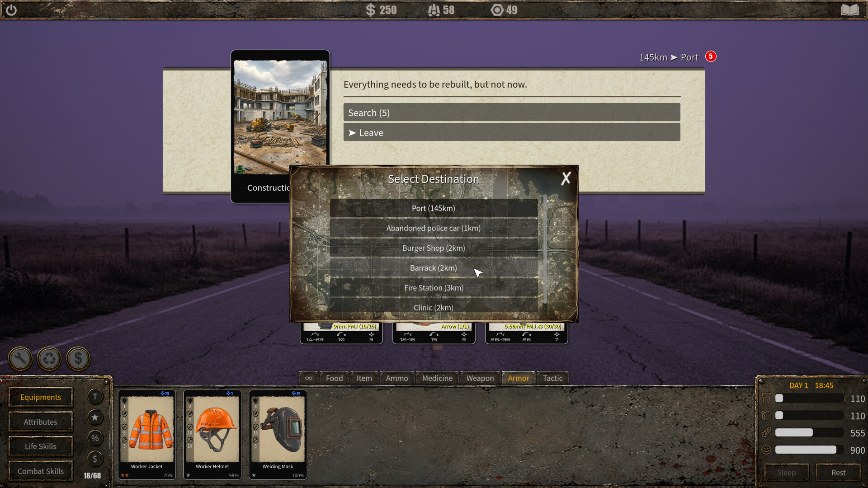This screenshot has height=488, width=868.
Task: Switch to the Item tab
Action: (364, 378)
